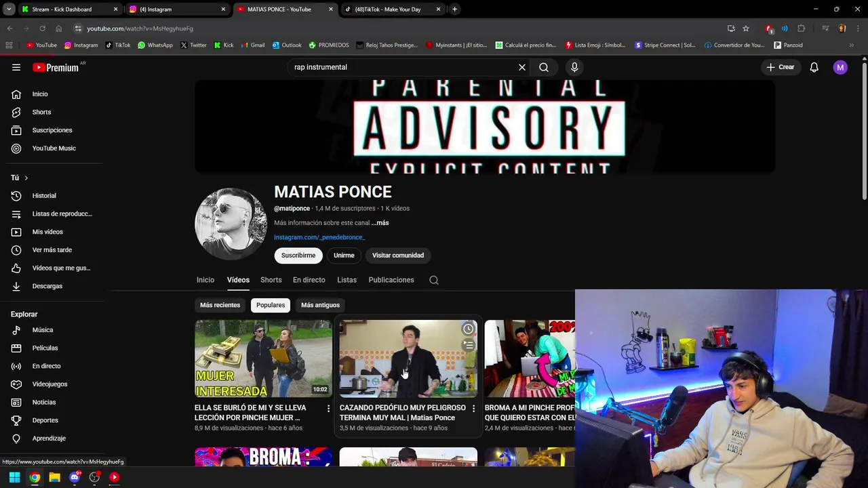The width and height of the screenshot is (868, 488).
Task: Open the PROMIEDOS bookmark
Action: coord(329,45)
